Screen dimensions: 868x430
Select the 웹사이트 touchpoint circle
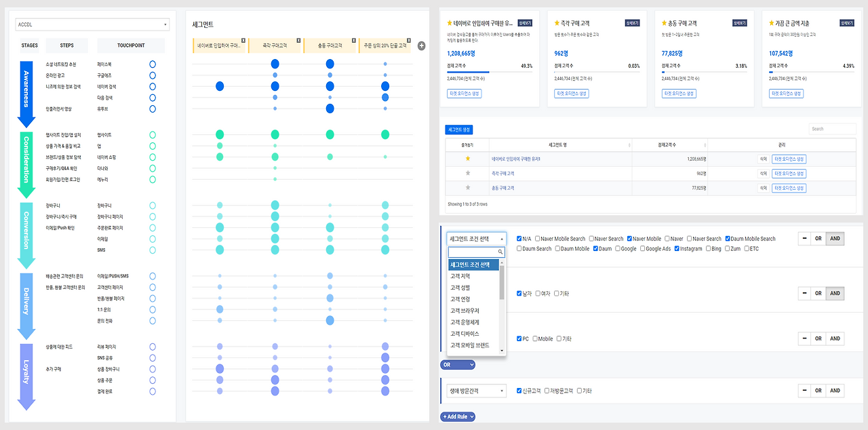click(153, 135)
